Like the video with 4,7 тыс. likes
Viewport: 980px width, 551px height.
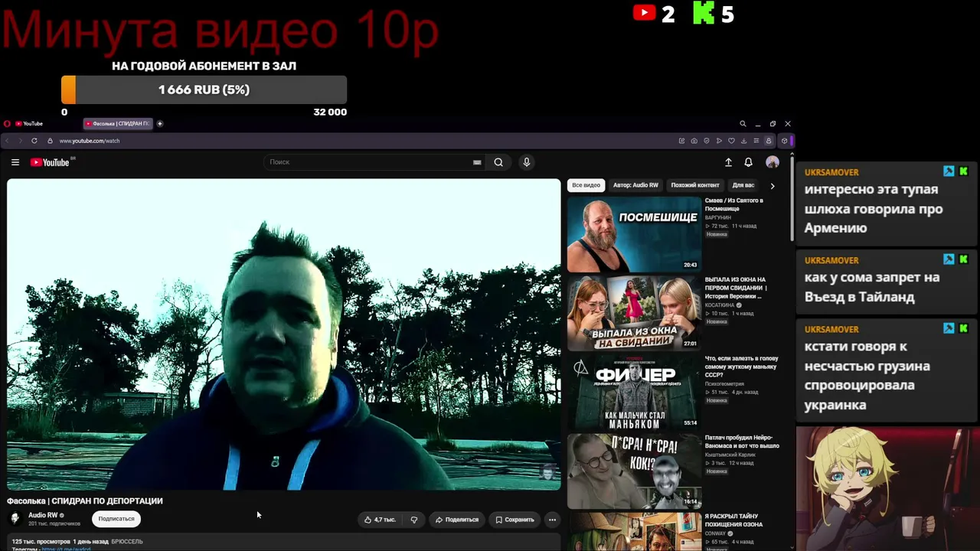(379, 520)
